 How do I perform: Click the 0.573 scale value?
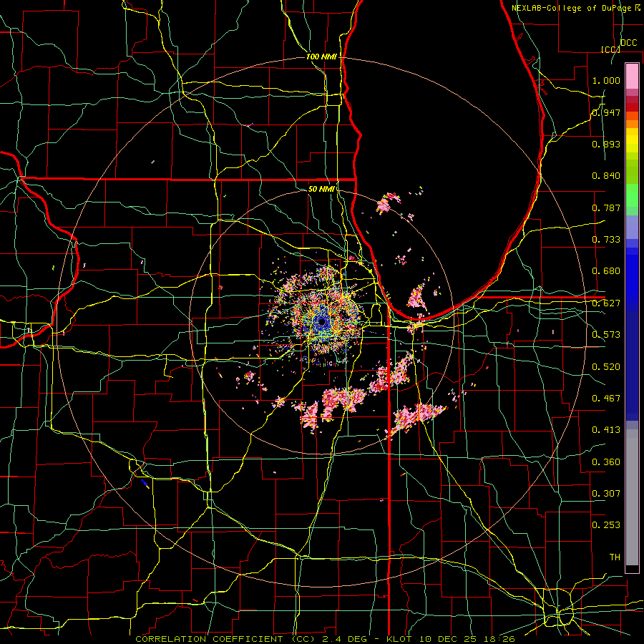606,335
